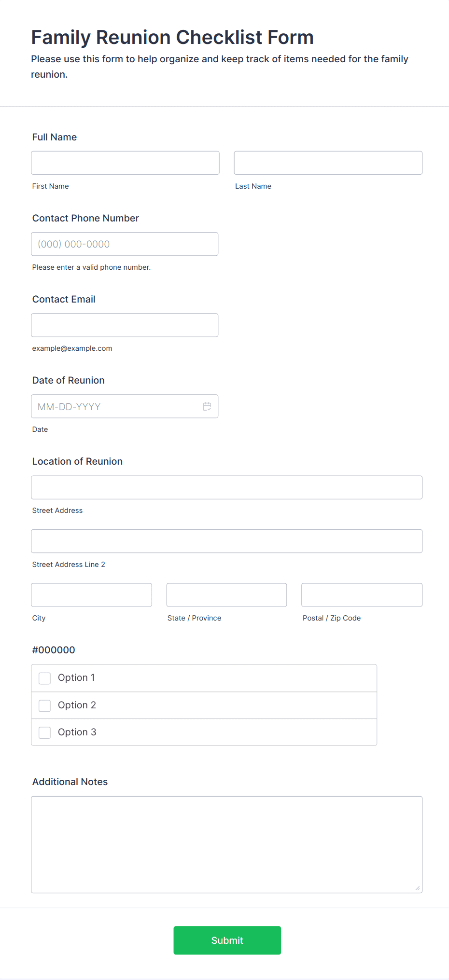Select the Street Address Line 2 field

[227, 541]
